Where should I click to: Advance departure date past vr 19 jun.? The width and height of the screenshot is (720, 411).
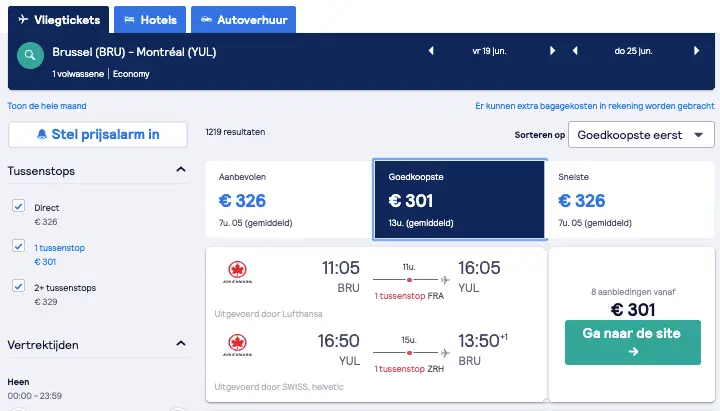point(552,51)
